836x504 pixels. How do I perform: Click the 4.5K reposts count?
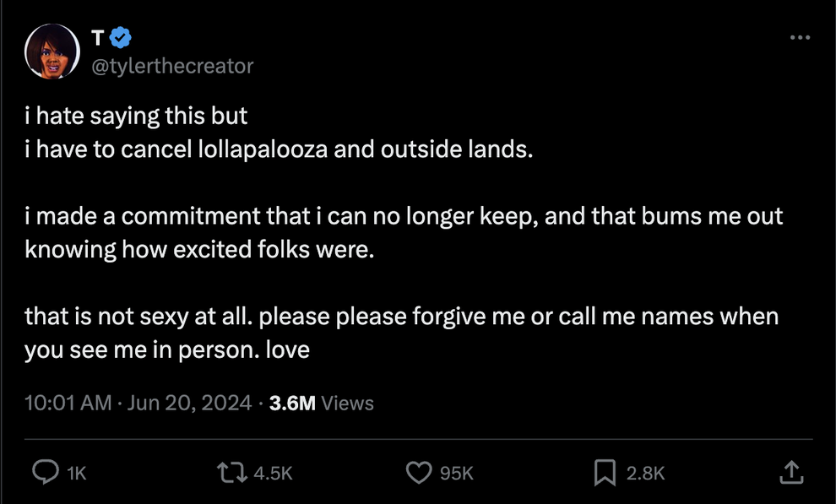click(x=272, y=474)
